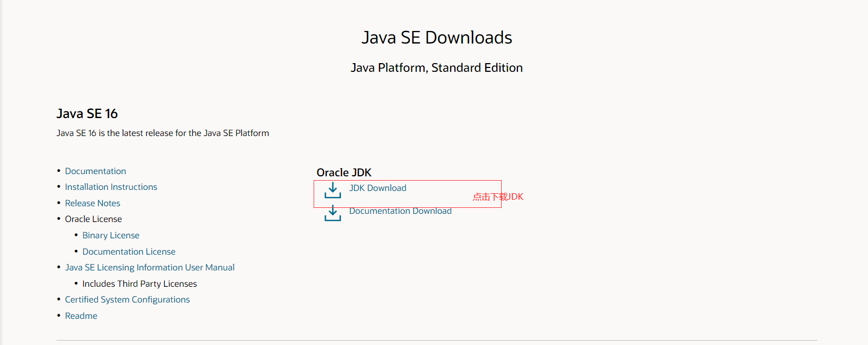The image size is (868, 345).
Task: Click the latest release description sentence
Action: 163,133
